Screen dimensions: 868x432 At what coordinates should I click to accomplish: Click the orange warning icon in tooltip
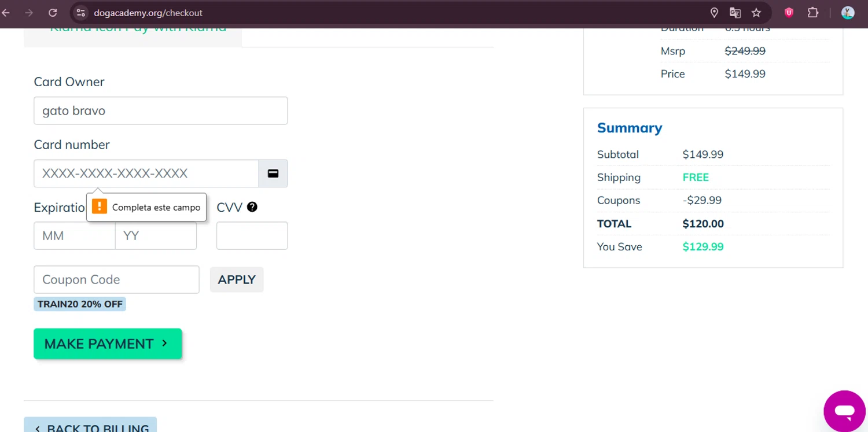[100, 207]
